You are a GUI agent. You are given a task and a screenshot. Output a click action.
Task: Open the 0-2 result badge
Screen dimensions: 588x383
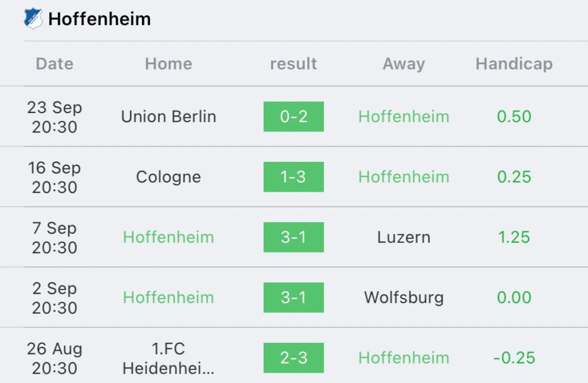tap(293, 117)
